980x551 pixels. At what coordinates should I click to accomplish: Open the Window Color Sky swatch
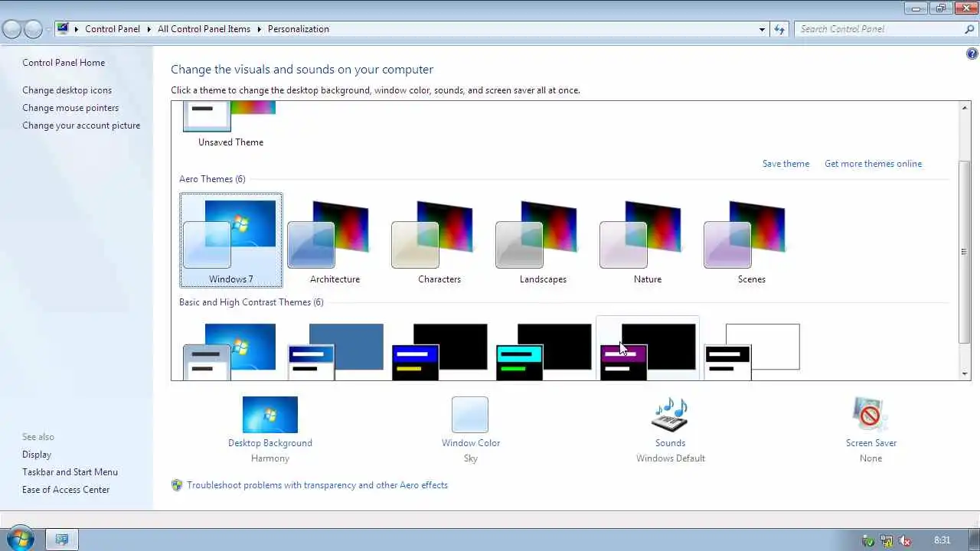pos(470,415)
